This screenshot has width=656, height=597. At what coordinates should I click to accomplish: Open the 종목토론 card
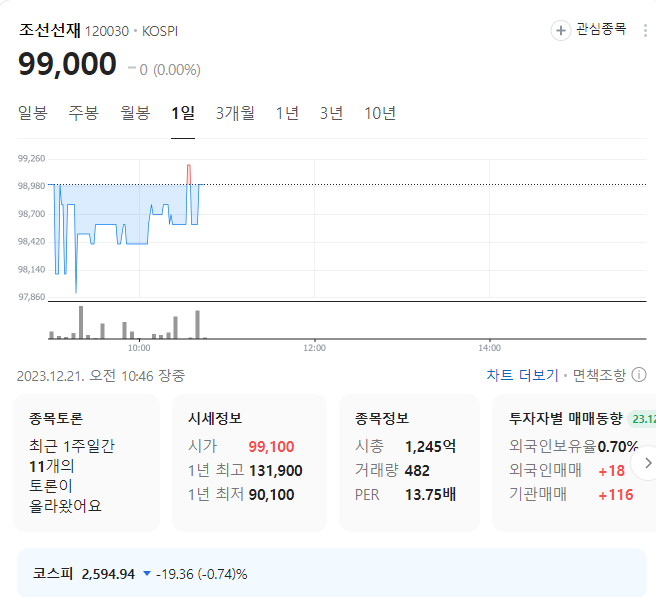click(87, 463)
